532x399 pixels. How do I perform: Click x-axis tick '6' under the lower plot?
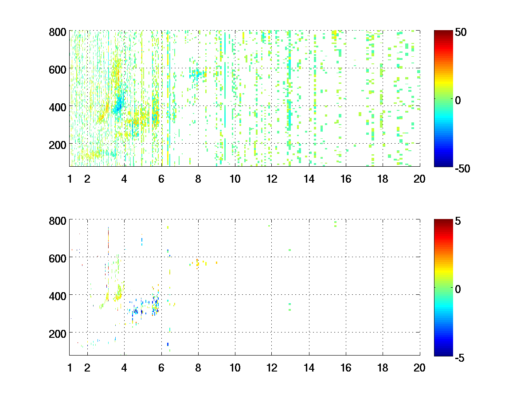pos(161,368)
